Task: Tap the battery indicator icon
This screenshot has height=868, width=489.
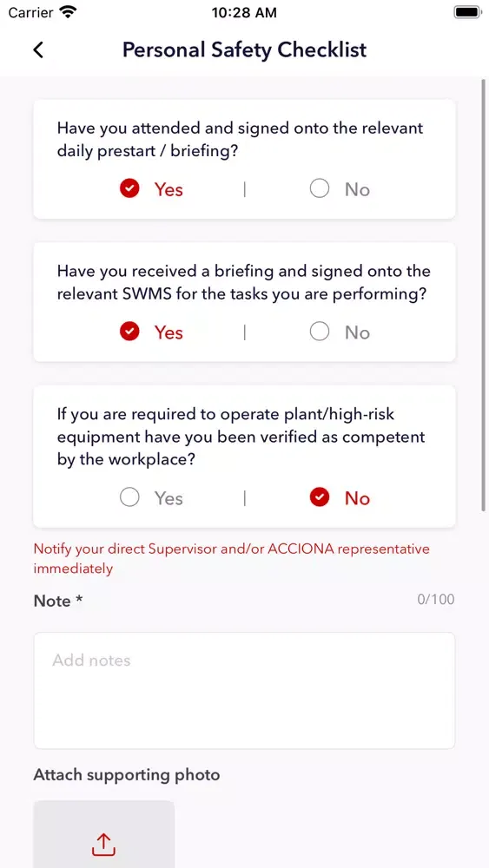Action: (x=467, y=12)
